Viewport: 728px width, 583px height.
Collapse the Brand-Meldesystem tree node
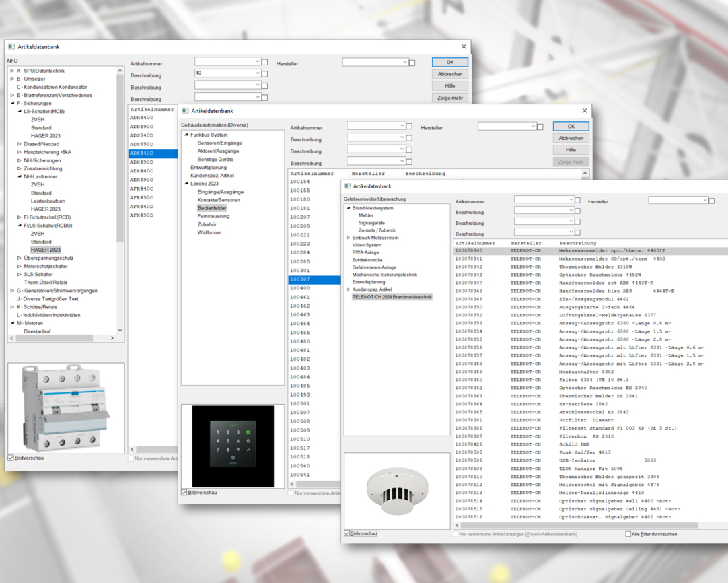[348, 208]
